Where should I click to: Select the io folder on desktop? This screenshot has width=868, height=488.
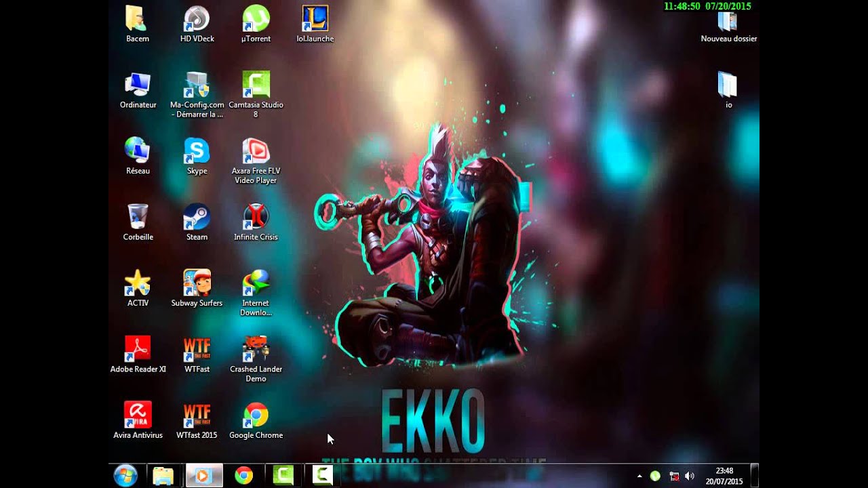728,90
